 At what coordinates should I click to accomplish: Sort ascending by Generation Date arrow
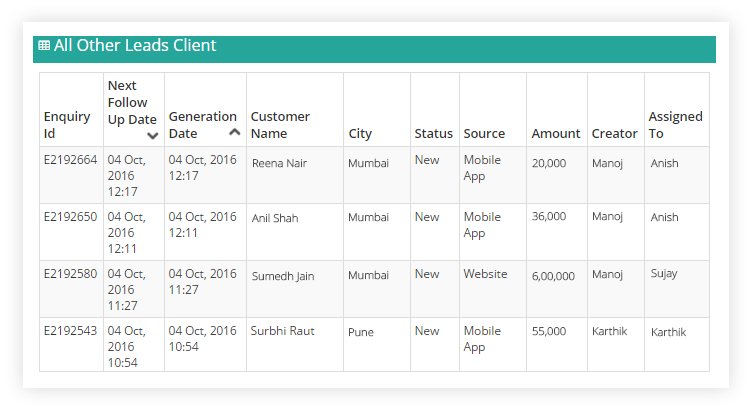[234, 132]
